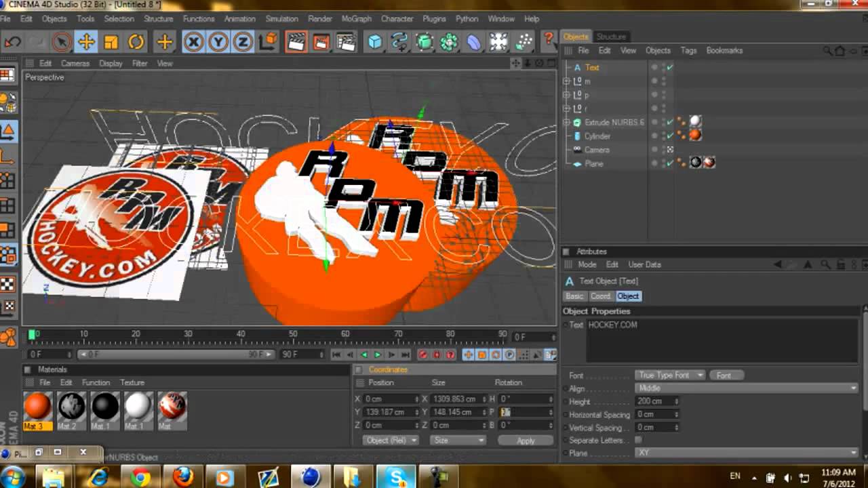Activate the Scale tool
This screenshot has height=488, width=868.
point(111,42)
